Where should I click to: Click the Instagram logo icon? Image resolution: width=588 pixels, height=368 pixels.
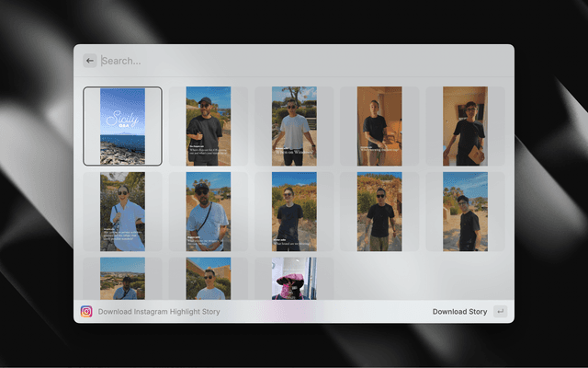pos(86,312)
